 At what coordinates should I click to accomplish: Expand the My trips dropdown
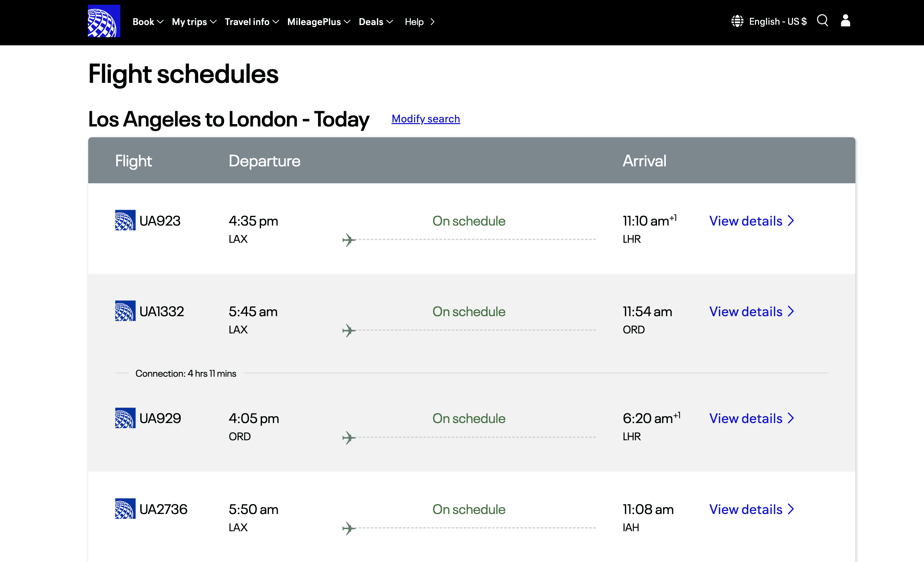(x=194, y=22)
